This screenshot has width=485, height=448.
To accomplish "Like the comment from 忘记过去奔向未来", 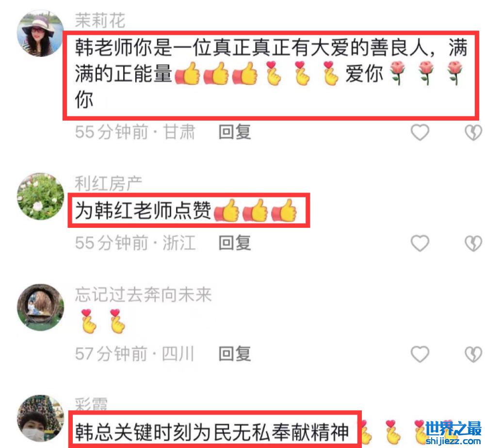I will point(420,354).
